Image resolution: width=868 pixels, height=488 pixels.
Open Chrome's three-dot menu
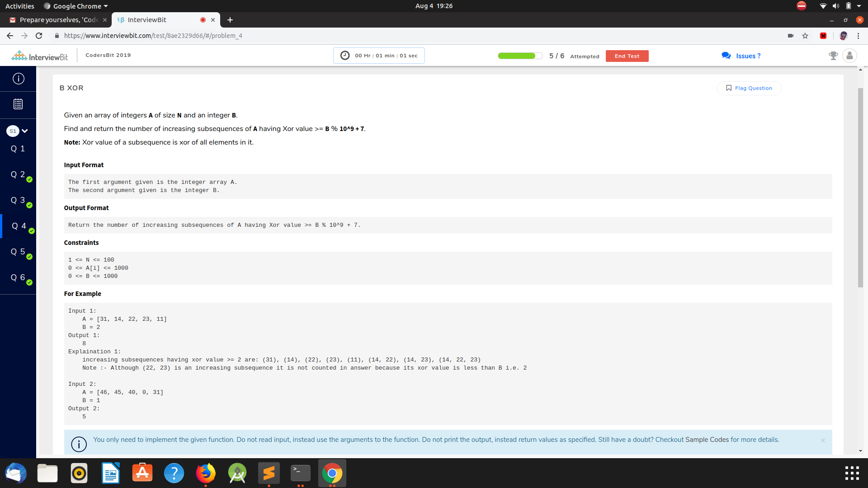click(858, 36)
